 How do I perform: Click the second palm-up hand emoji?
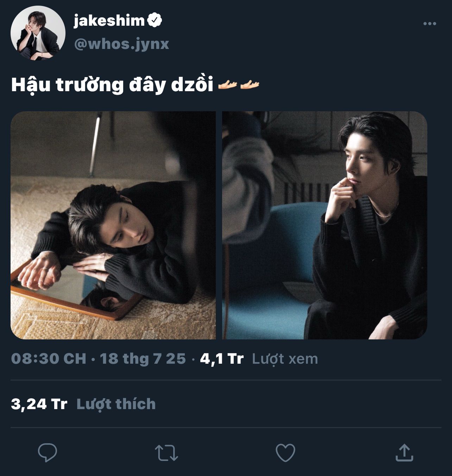[x=250, y=85]
